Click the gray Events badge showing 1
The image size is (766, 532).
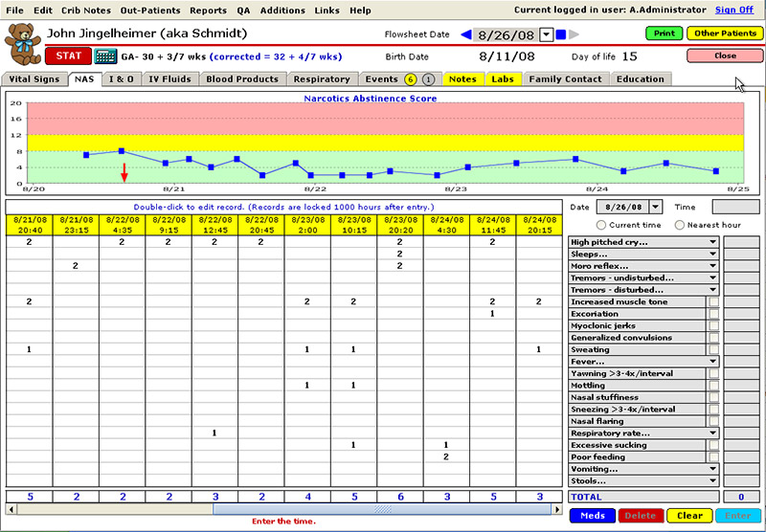[x=428, y=79]
